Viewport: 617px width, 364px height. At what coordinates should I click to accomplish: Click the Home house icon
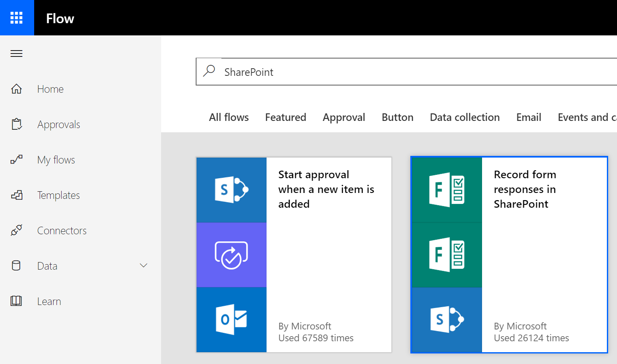16,89
